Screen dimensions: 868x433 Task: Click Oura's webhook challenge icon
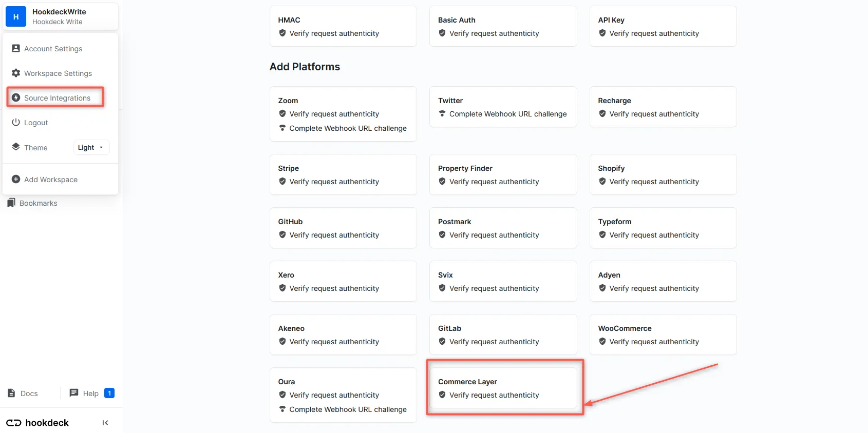pyautogui.click(x=282, y=409)
